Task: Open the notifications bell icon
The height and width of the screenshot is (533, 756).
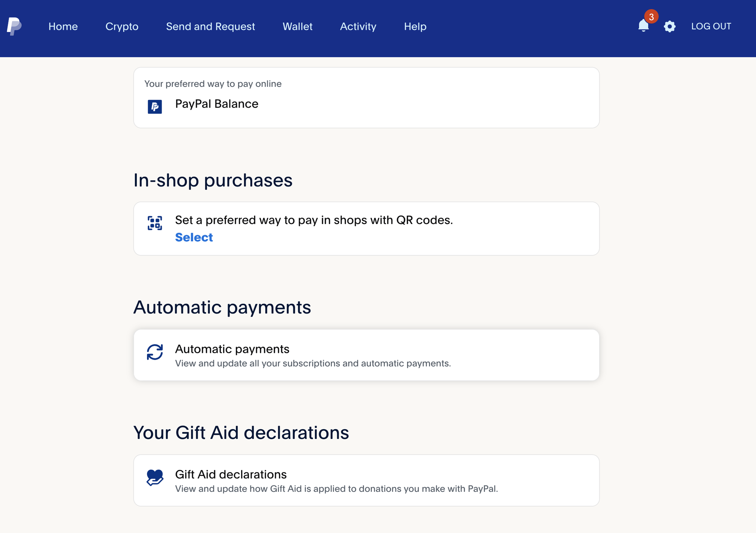Action: 643,26
